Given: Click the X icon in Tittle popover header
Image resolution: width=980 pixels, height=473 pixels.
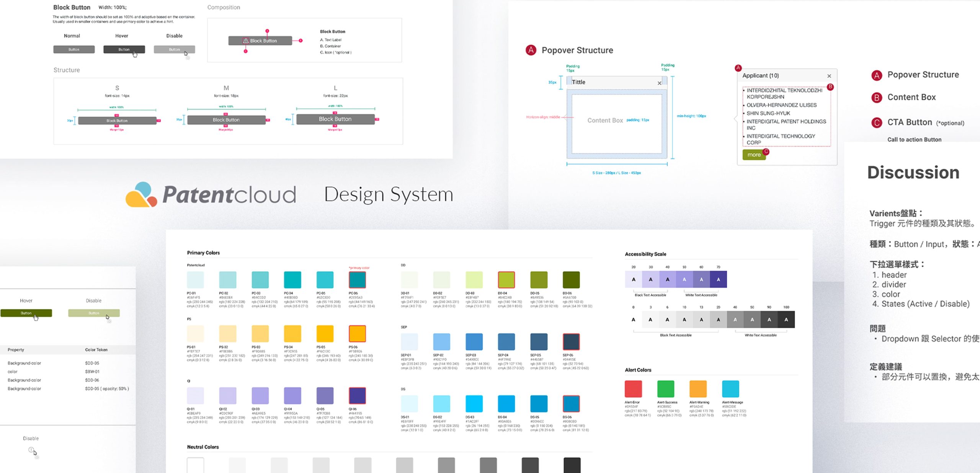Looking at the screenshot, I should pos(659,83).
